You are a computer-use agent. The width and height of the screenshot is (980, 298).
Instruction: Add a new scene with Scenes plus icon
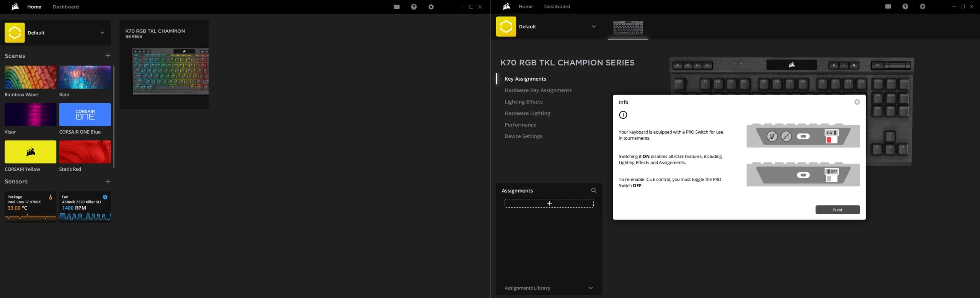pos(108,56)
